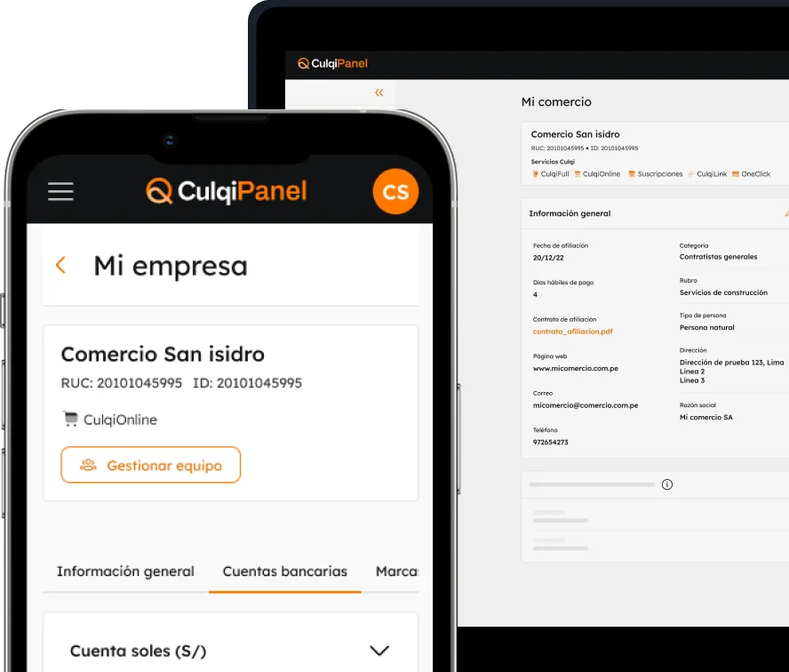Screen dimensions: 789x672
Task: Expand the Cuenta soles (S/) section
Action: click(380, 650)
